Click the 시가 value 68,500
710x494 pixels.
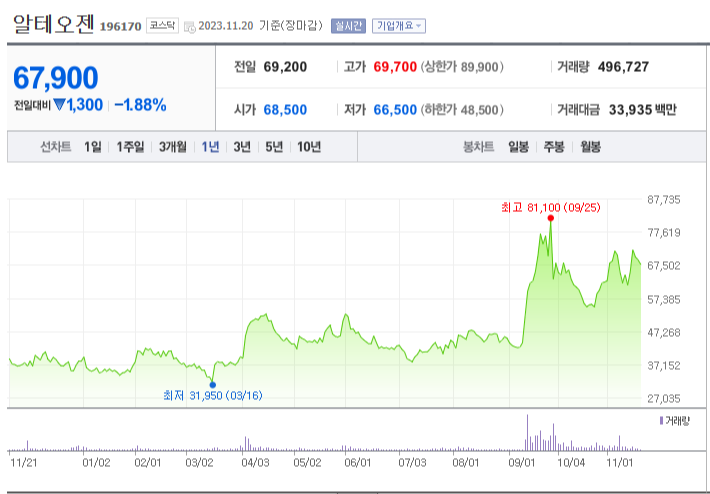click(285, 110)
